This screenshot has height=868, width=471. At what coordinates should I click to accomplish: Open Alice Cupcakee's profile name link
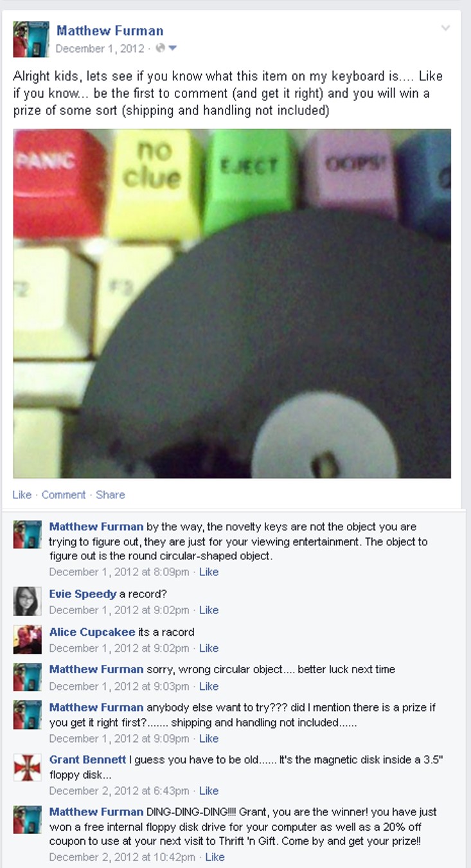pyautogui.click(x=93, y=632)
